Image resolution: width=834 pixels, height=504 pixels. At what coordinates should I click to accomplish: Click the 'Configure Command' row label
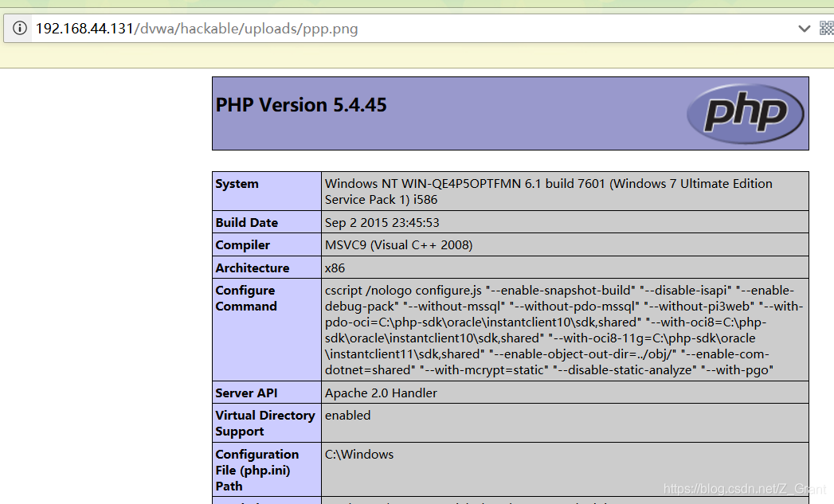point(245,299)
